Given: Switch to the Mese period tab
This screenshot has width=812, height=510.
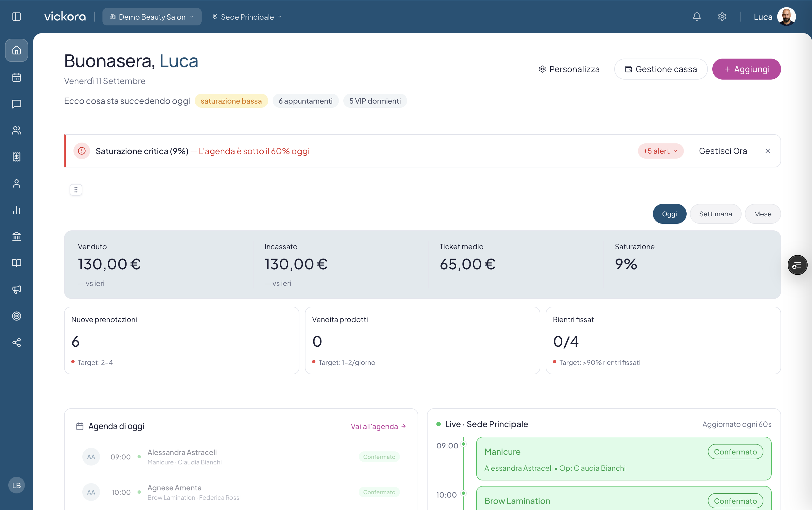Looking at the screenshot, I should pyautogui.click(x=763, y=214).
